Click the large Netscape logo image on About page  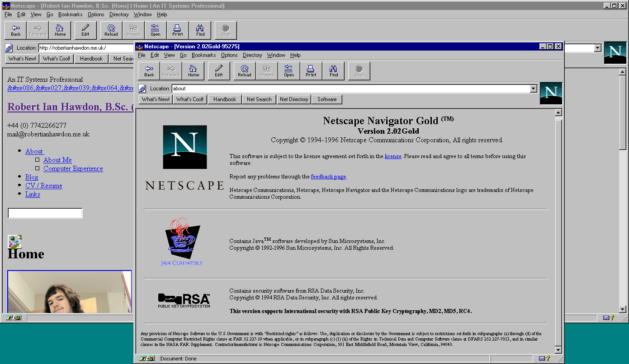click(184, 147)
